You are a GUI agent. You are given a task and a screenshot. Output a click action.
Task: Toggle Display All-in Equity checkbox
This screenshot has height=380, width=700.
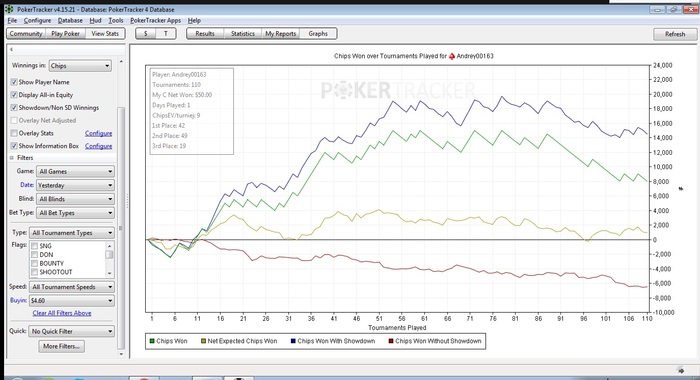tap(14, 95)
